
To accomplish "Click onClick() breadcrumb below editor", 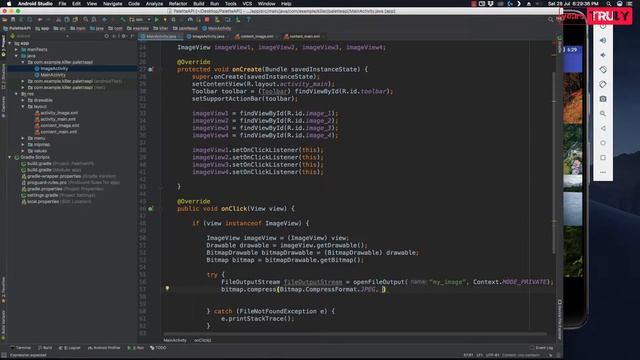I will pos(202,340).
